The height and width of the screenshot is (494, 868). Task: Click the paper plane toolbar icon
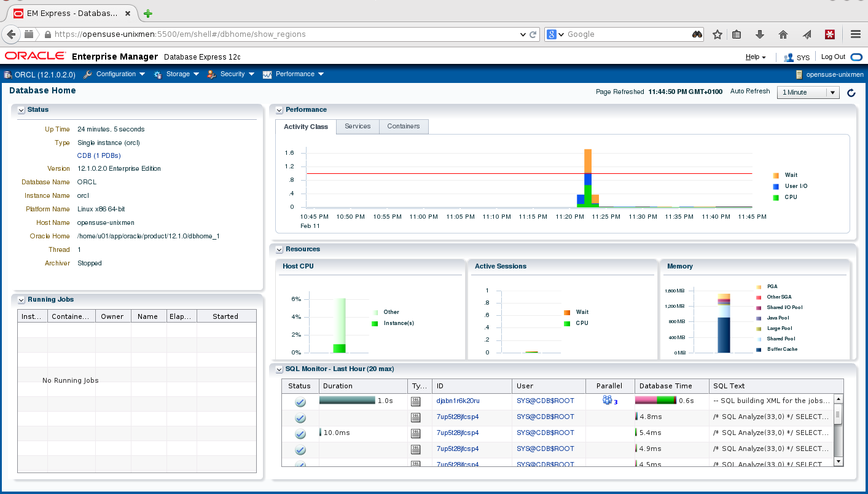click(807, 34)
